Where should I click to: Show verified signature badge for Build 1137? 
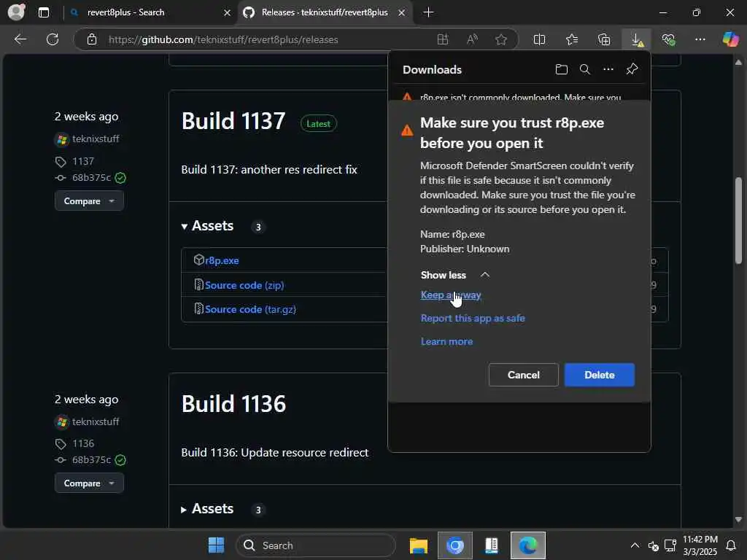click(x=120, y=178)
